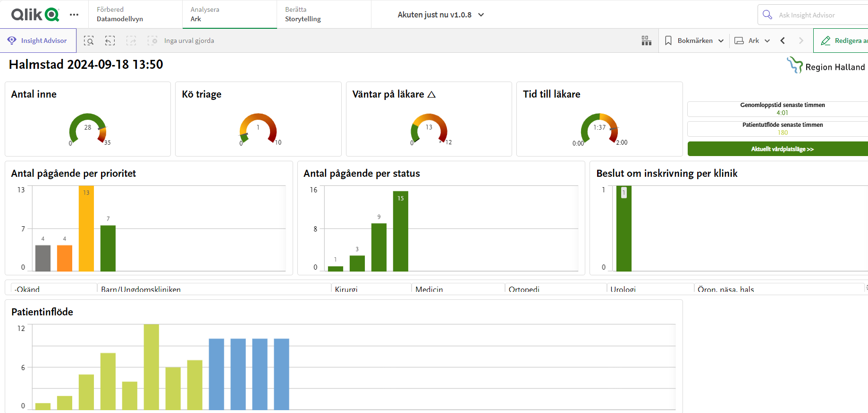Click the Qlik logo icon

pos(35,15)
